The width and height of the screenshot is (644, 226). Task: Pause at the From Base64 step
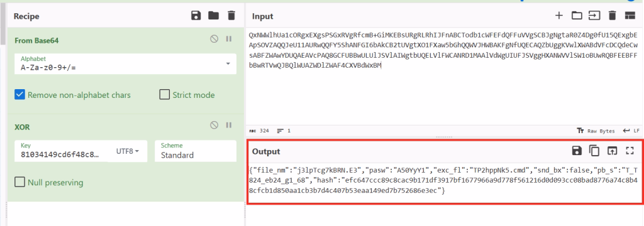click(x=229, y=39)
